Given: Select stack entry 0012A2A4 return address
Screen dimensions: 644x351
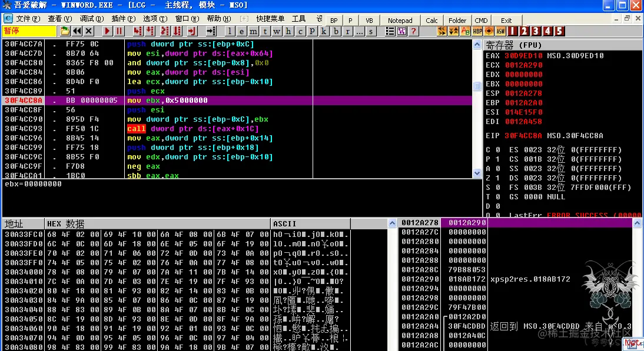Looking at the screenshot, I should (x=515, y=326).
